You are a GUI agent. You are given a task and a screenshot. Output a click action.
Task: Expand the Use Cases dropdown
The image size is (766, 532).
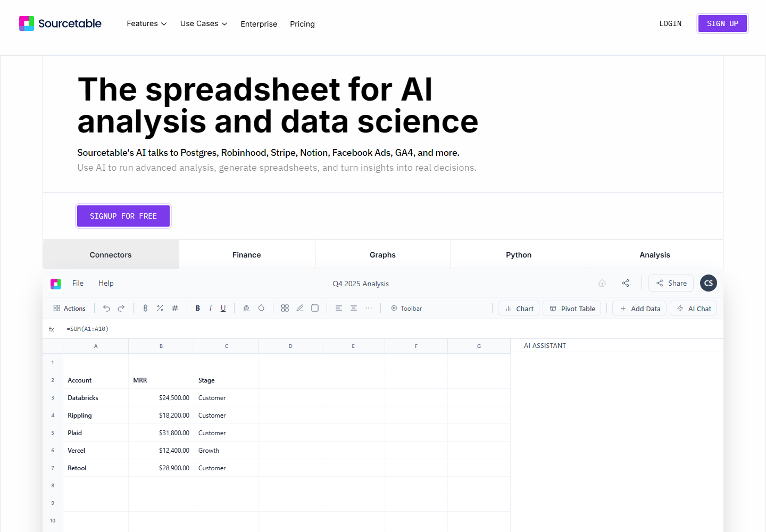[x=204, y=24]
